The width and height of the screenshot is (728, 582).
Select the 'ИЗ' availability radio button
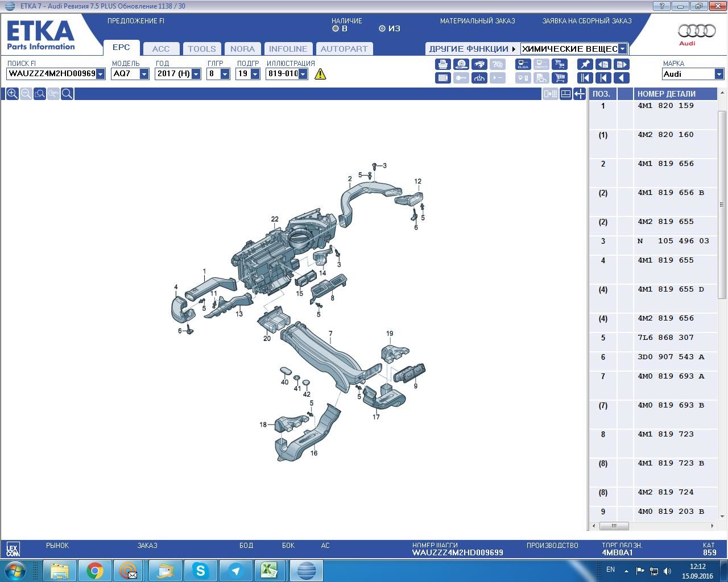382,28
